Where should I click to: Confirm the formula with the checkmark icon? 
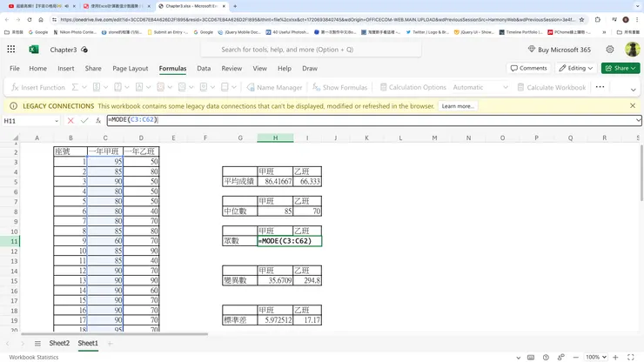84,120
